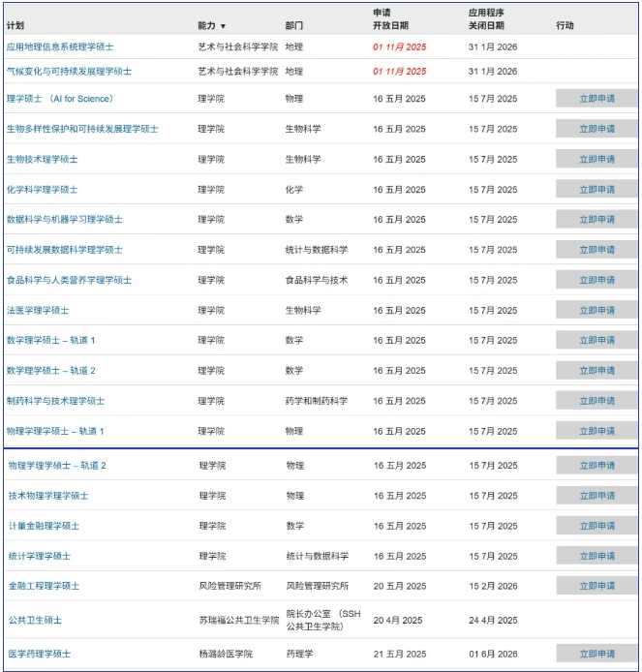Click 立即申请 for 理学硕士 (AI for Science)

pyautogui.click(x=596, y=99)
